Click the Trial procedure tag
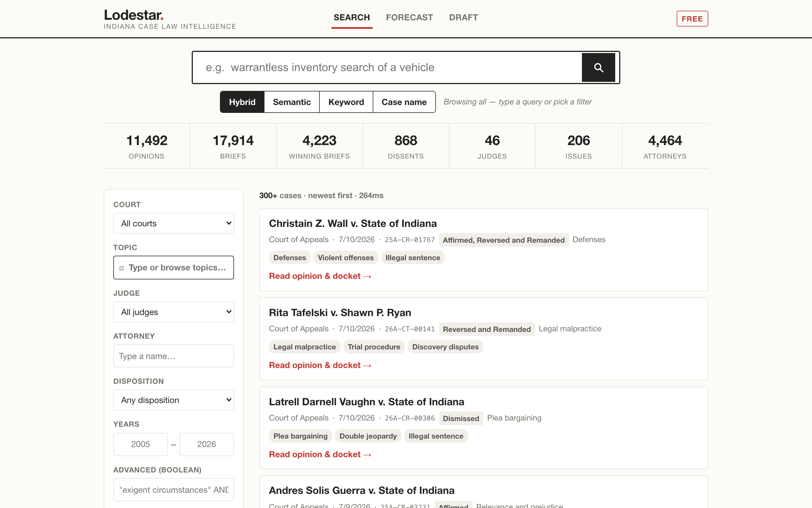This screenshot has width=812, height=508. coord(374,347)
